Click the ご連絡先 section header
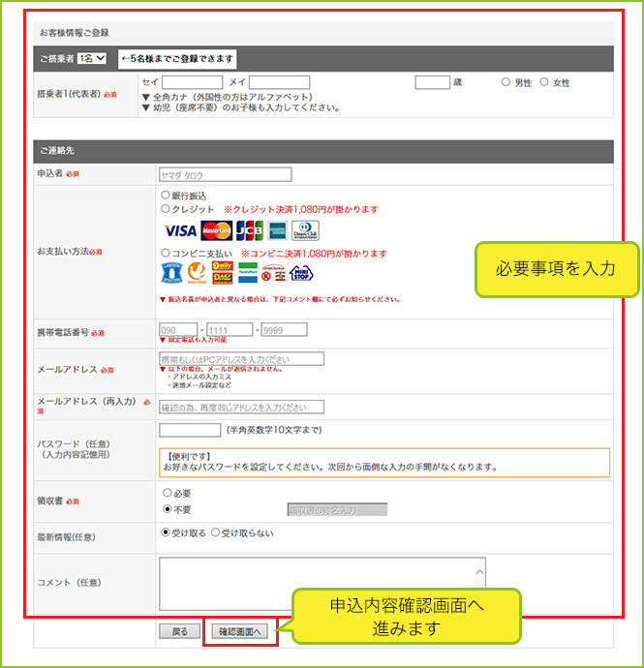 323,151
